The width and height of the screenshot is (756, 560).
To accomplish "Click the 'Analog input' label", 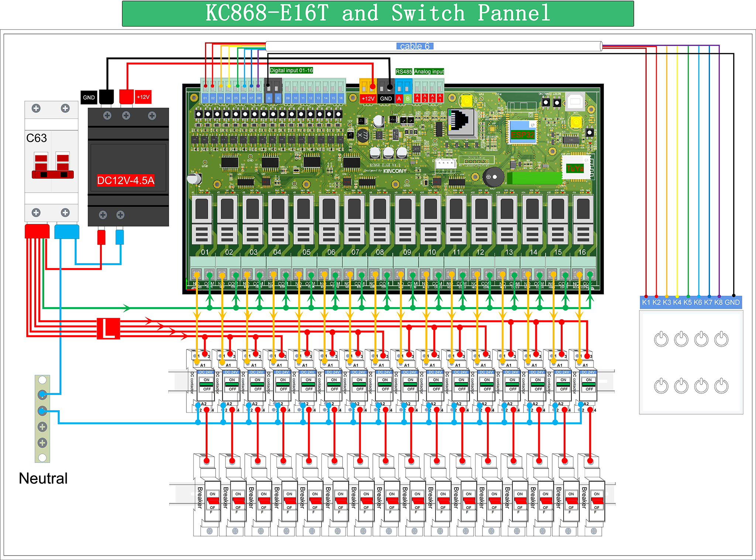I will (429, 72).
